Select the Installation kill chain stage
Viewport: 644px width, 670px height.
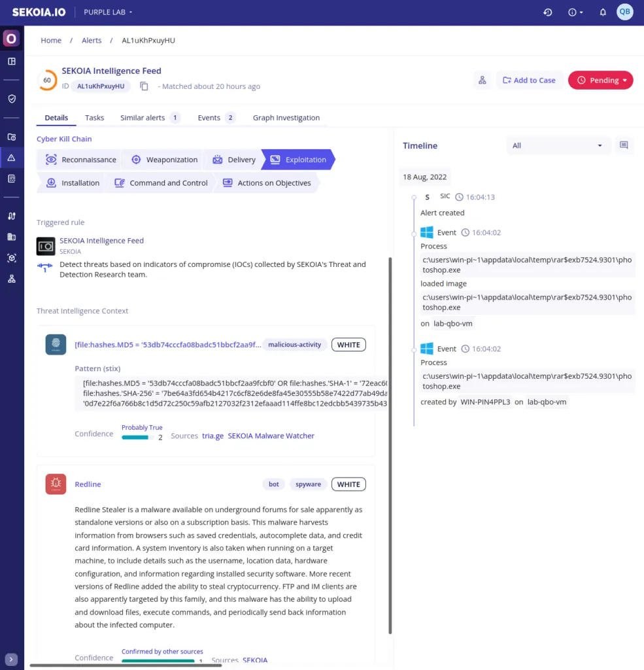(73, 183)
